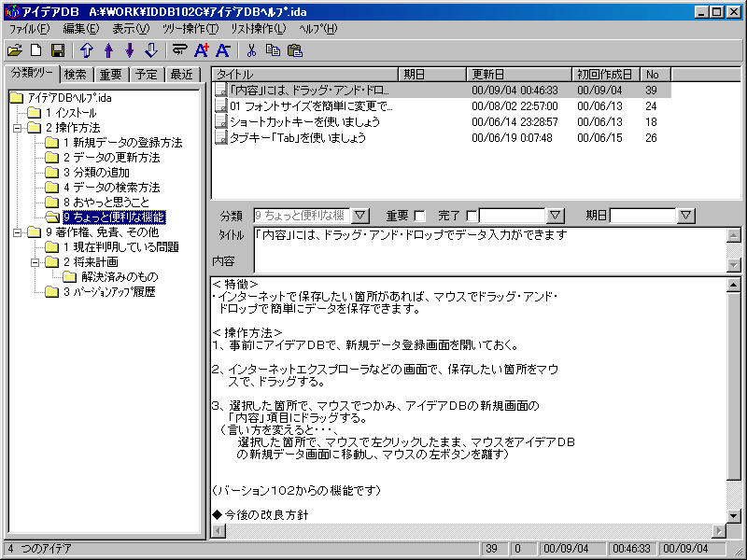Select tree item 9 ちょっと便利な機能

[114, 217]
